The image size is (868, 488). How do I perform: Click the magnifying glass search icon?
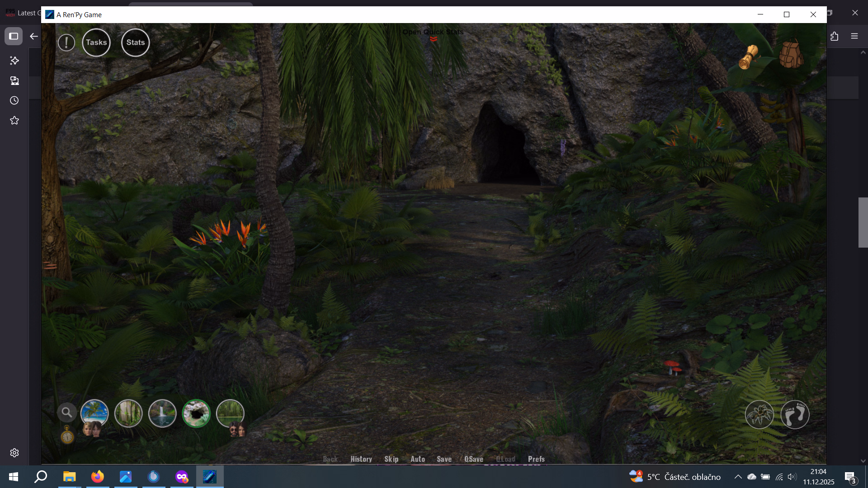click(66, 412)
